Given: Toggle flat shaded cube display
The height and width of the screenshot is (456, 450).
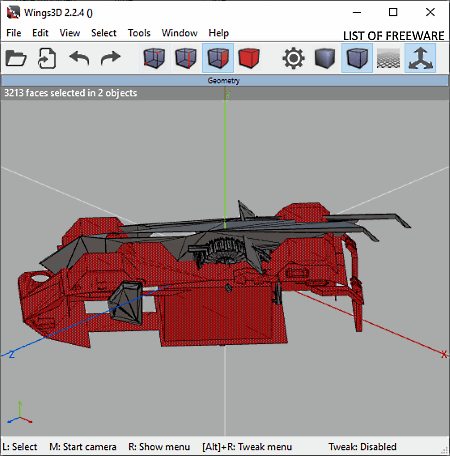Looking at the screenshot, I should 325,58.
